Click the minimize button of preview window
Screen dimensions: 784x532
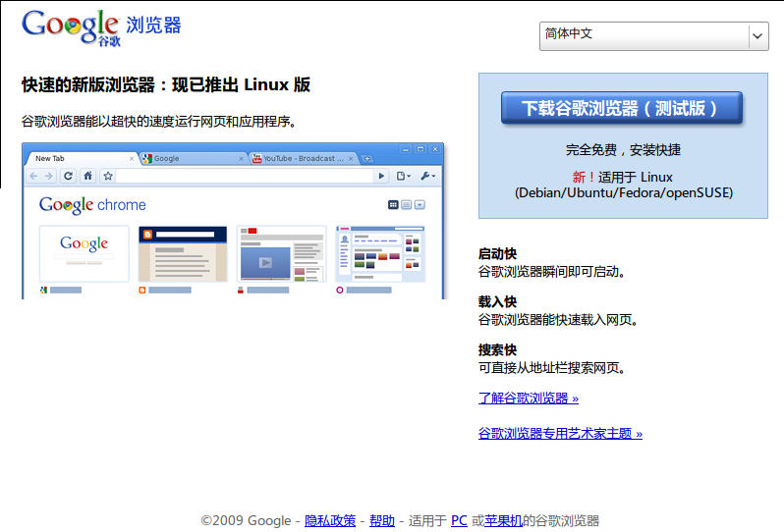point(406,149)
